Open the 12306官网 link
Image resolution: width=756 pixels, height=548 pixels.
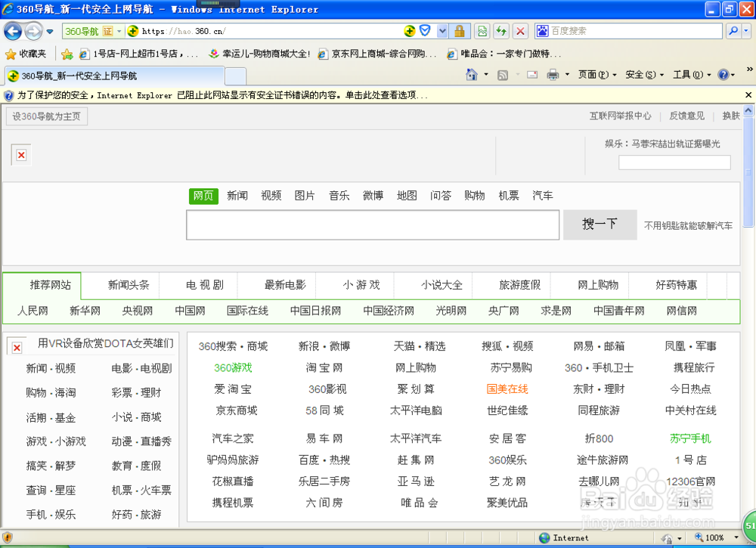690,481
